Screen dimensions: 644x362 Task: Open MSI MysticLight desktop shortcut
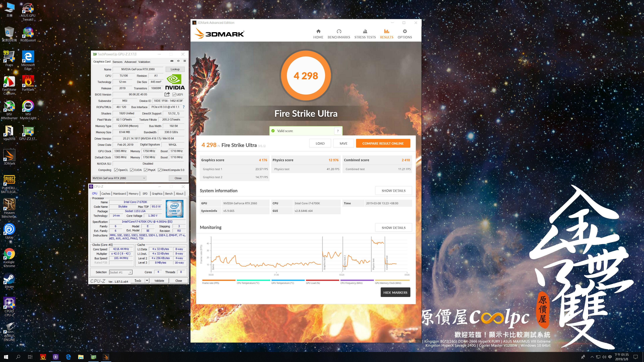click(28, 110)
